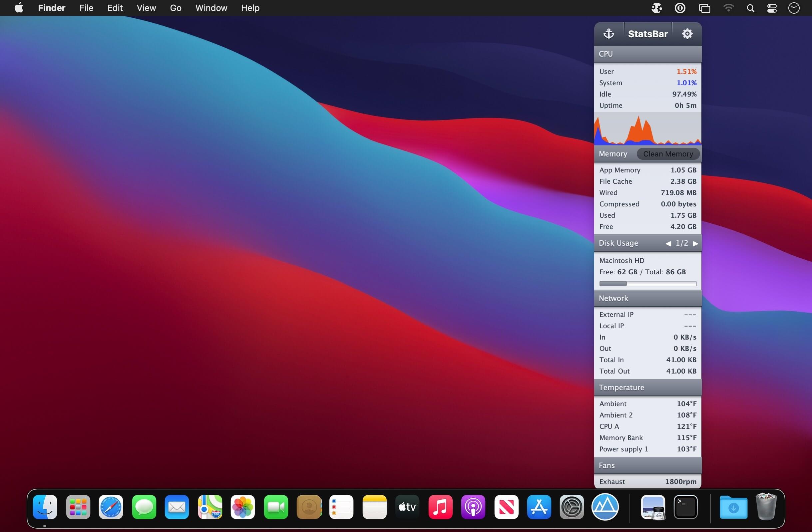The image size is (812, 532).
Task: Click the CPU usage graph
Action: pos(647,130)
